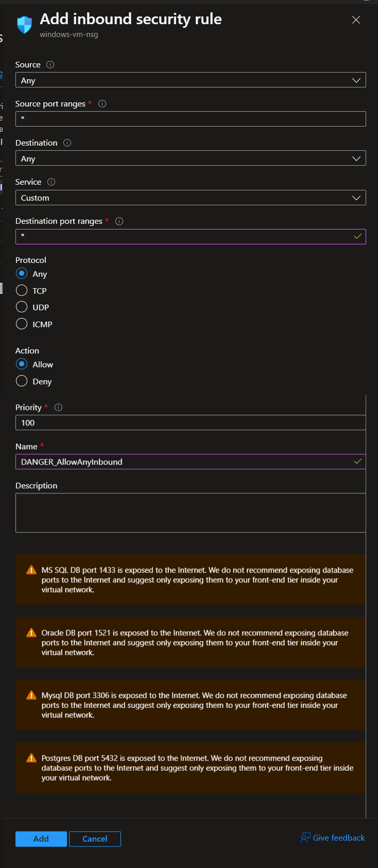The width and height of the screenshot is (378, 868).
Task: Click the Action section label
Action: pos(27,350)
